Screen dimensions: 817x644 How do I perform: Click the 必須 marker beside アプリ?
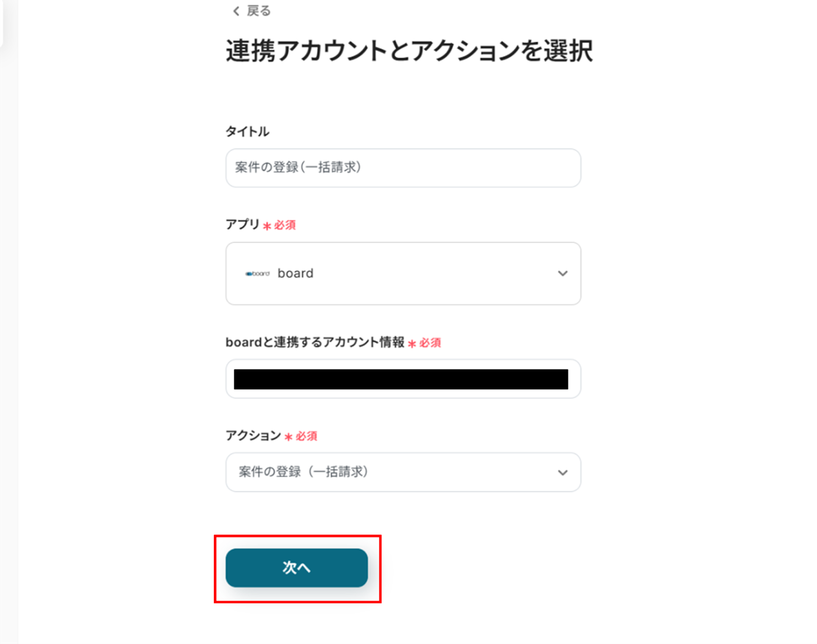click(x=284, y=225)
